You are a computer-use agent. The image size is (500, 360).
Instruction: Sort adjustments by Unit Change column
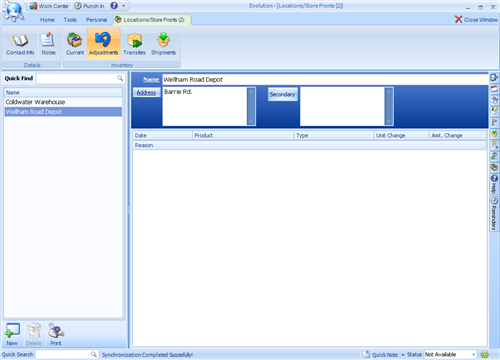coord(401,135)
